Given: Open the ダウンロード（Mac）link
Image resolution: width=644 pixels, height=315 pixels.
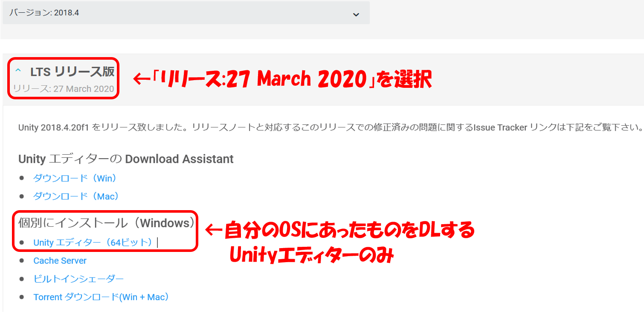Looking at the screenshot, I should point(76,196).
